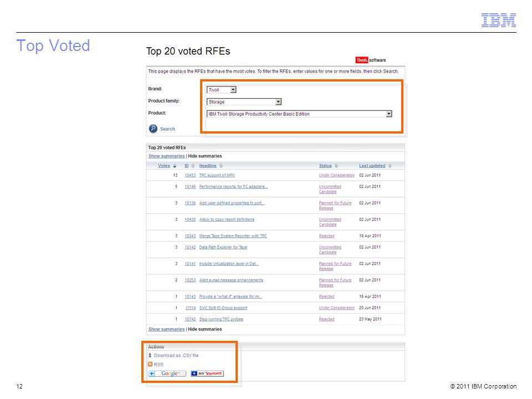Open RFE ID 10136

click(190, 203)
